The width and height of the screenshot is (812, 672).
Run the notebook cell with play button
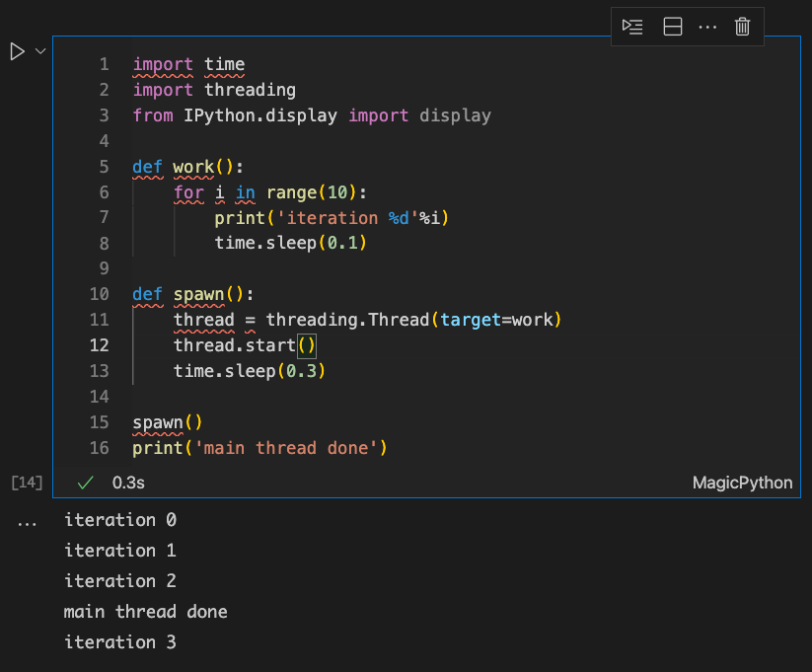click(x=17, y=51)
